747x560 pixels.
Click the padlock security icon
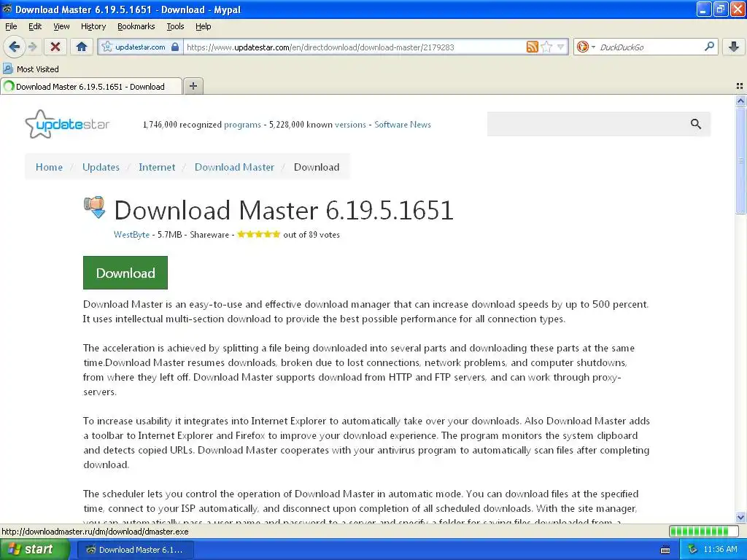(175, 47)
